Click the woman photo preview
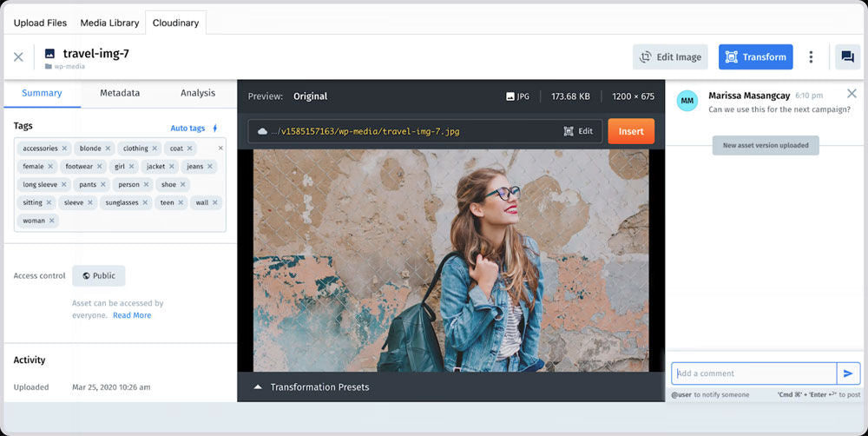Image resolution: width=868 pixels, height=436 pixels. (x=450, y=261)
